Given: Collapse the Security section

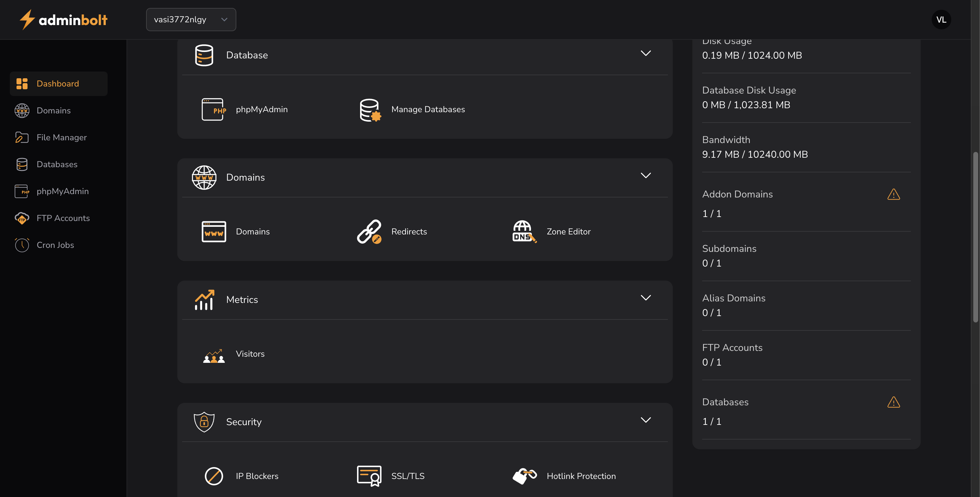Looking at the screenshot, I should tap(646, 420).
